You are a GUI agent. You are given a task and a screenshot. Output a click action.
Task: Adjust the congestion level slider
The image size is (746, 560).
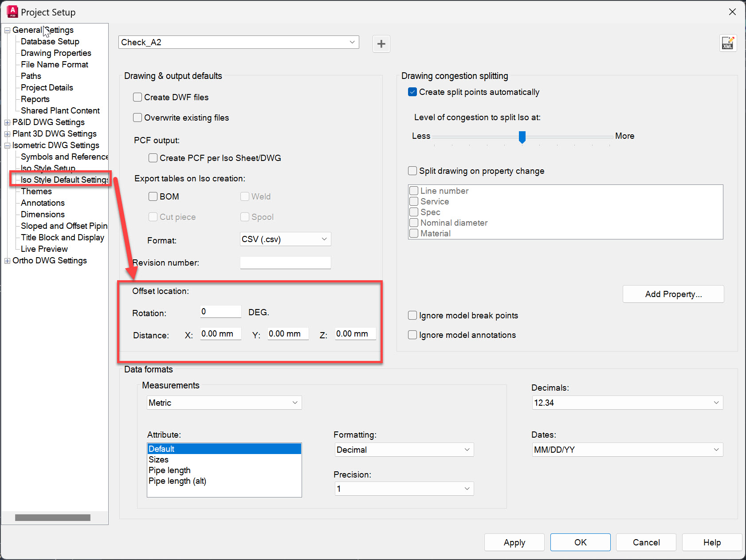click(522, 137)
